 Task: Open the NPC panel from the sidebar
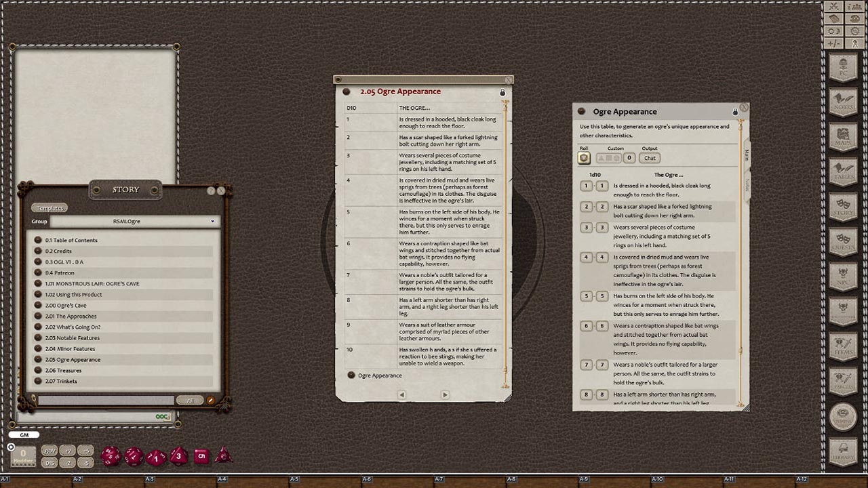843,274
